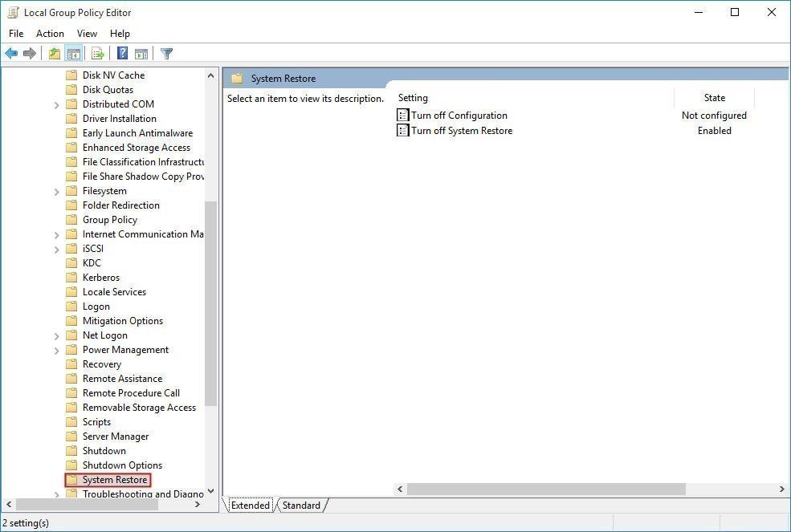The height and width of the screenshot is (532, 791).
Task: Click the KDC folder icon
Action: coord(71,263)
